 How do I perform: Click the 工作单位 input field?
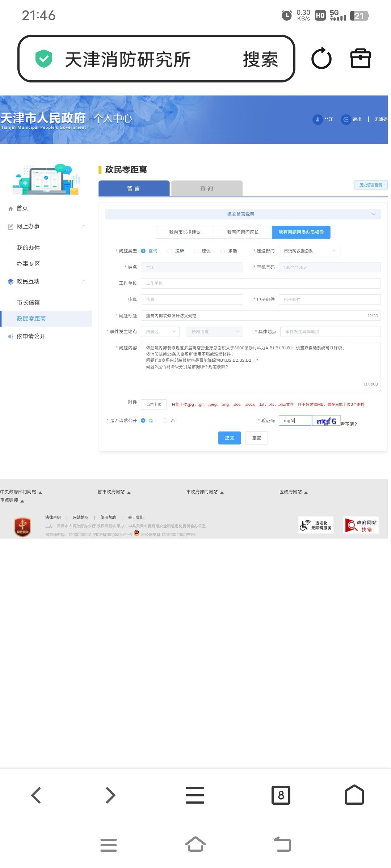[x=260, y=283]
